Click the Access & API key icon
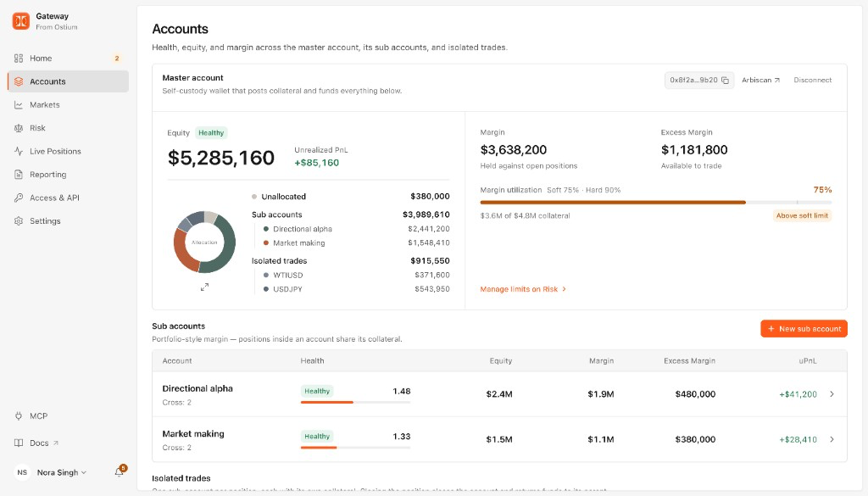 coord(19,198)
